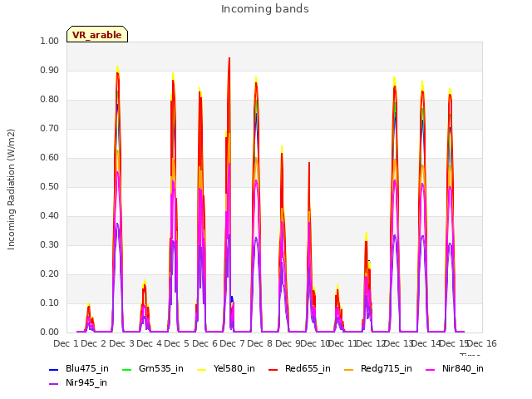Select the magenta Nir840_in legend swatch
The height and width of the screenshot is (399, 532).
point(431,369)
